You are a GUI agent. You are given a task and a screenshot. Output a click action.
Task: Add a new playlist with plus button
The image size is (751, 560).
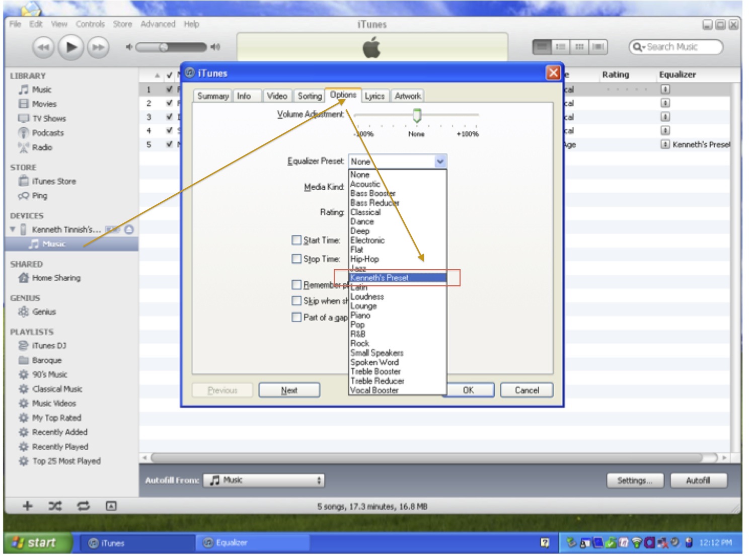pyautogui.click(x=27, y=506)
